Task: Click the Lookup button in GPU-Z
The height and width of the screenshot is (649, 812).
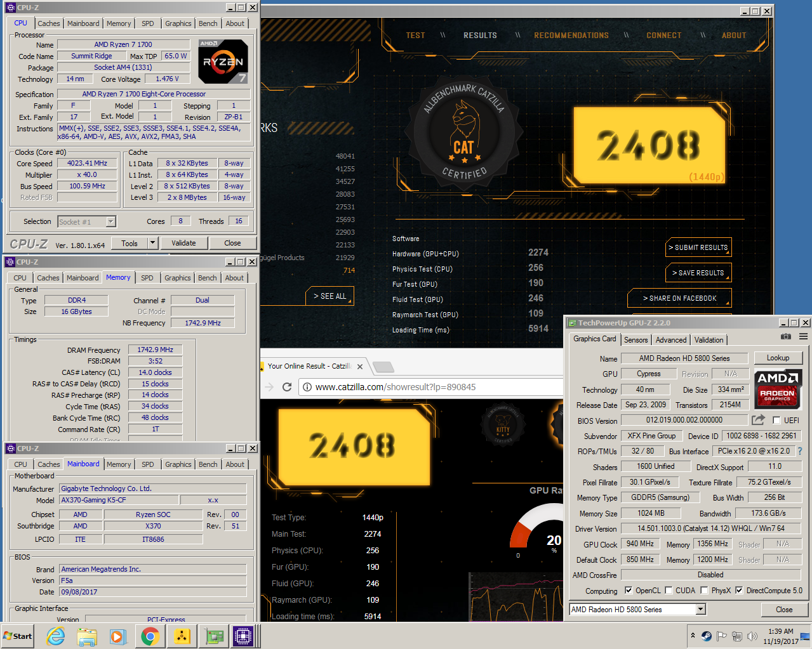Action: point(778,358)
